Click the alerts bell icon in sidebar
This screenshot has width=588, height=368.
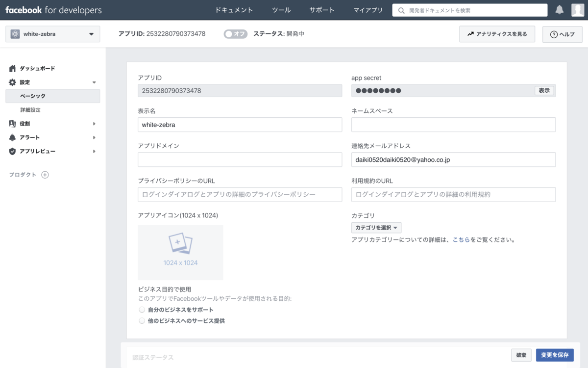point(13,137)
